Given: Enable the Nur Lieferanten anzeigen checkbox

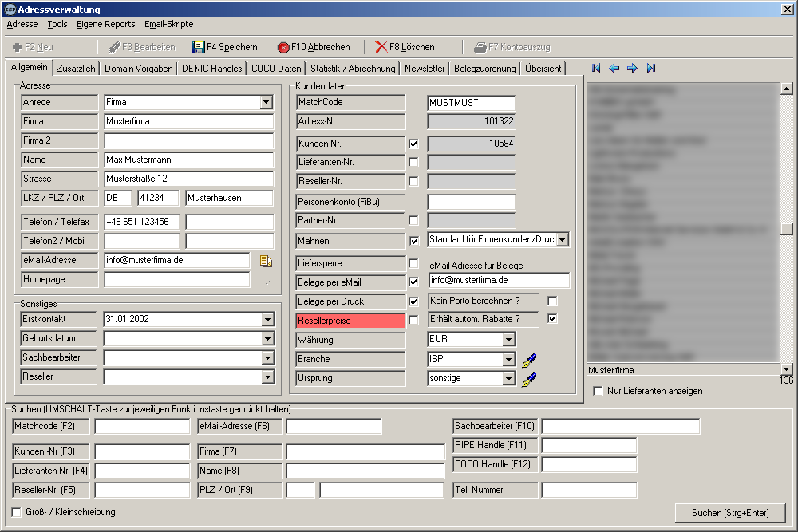Looking at the screenshot, I should pyautogui.click(x=598, y=391).
